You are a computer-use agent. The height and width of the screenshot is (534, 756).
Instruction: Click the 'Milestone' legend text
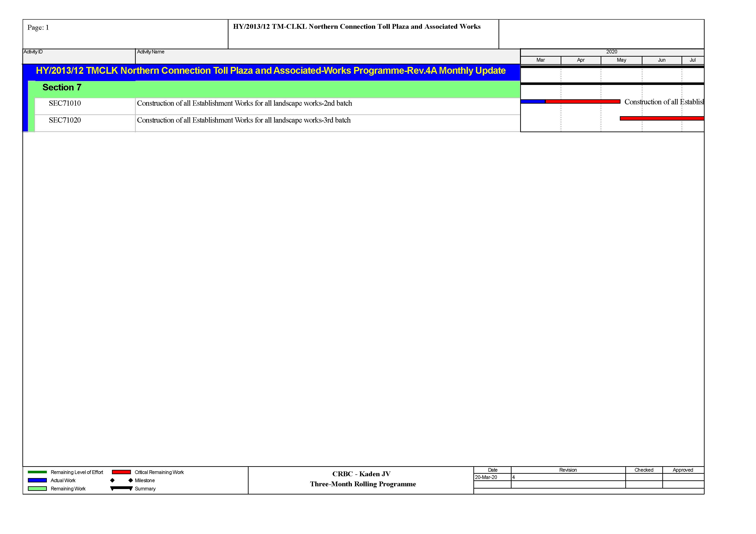point(145,480)
